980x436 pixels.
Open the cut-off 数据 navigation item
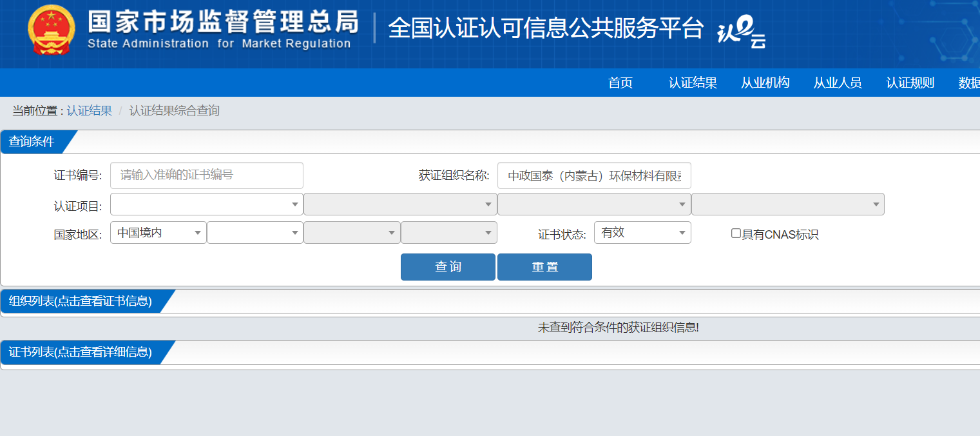[969, 83]
